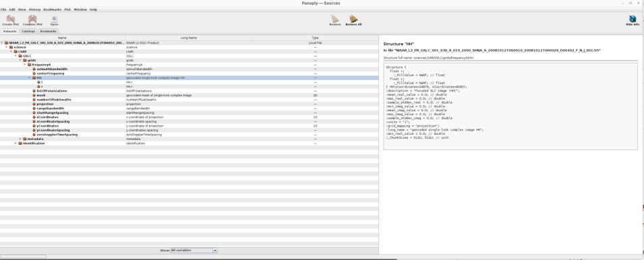
Task: Select the rangeBandwidth variable icon
Action: (34, 108)
